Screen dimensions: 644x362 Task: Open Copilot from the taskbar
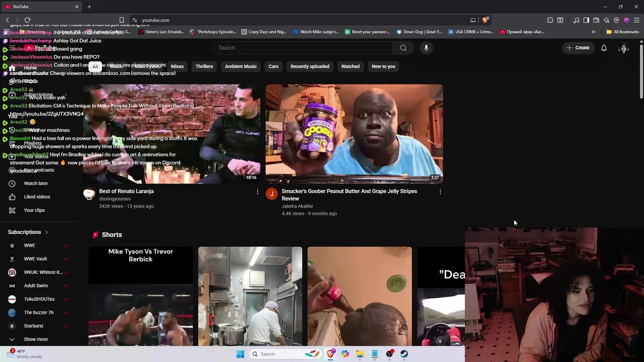(345, 354)
